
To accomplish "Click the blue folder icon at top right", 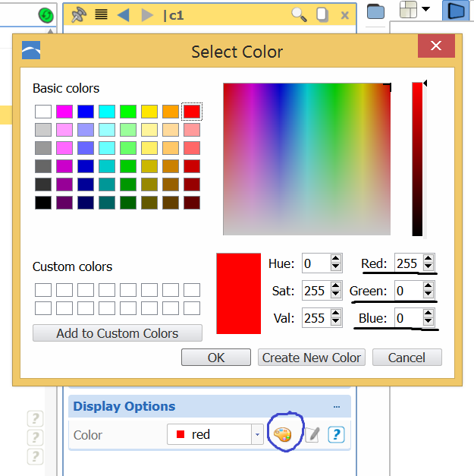I will click(x=375, y=11).
